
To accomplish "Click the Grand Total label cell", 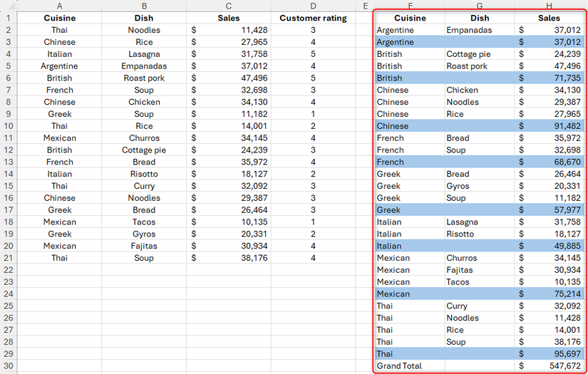I will point(408,366).
